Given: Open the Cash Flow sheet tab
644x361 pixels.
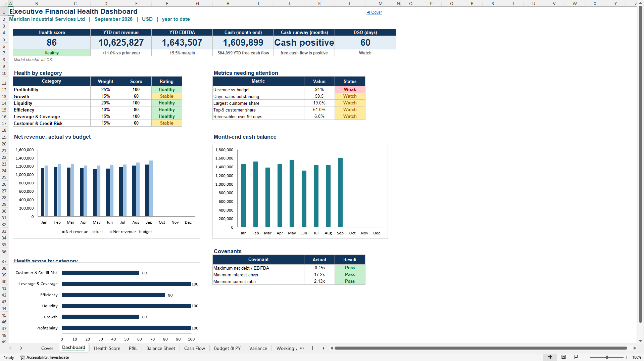Looking at the screenshot, I should point(195,348).
